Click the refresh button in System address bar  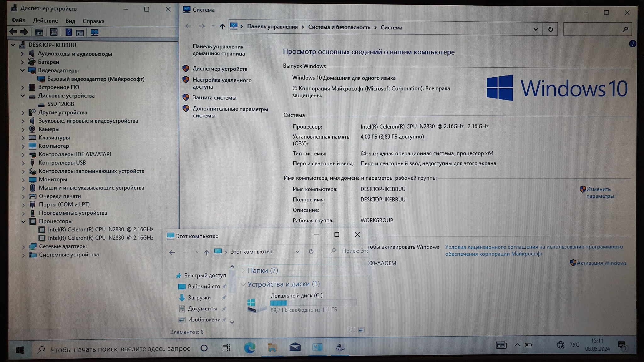click(550, 29)
